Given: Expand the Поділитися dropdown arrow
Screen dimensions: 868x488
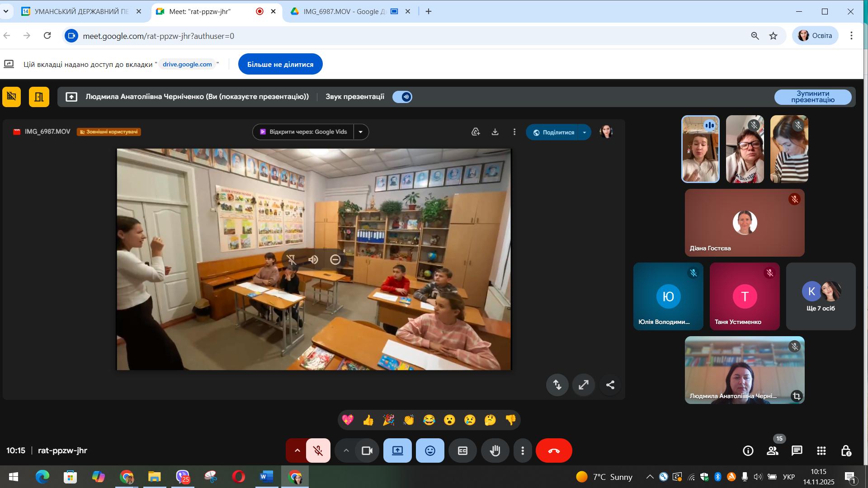Looking at the screenshot, I should tap(585, 132).
